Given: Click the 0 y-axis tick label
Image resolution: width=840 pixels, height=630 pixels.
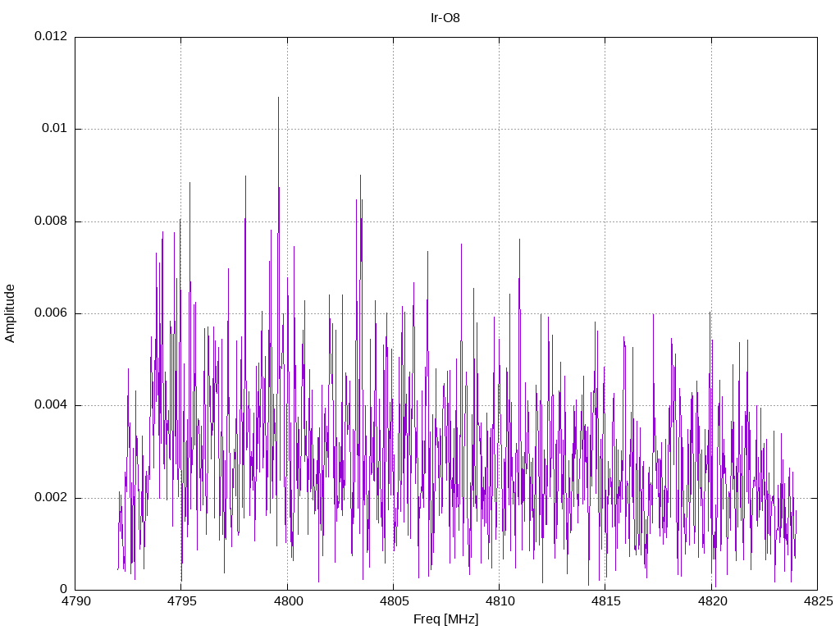Looking at the screenshot, I should pyautogui.click(x=64, y=589).
